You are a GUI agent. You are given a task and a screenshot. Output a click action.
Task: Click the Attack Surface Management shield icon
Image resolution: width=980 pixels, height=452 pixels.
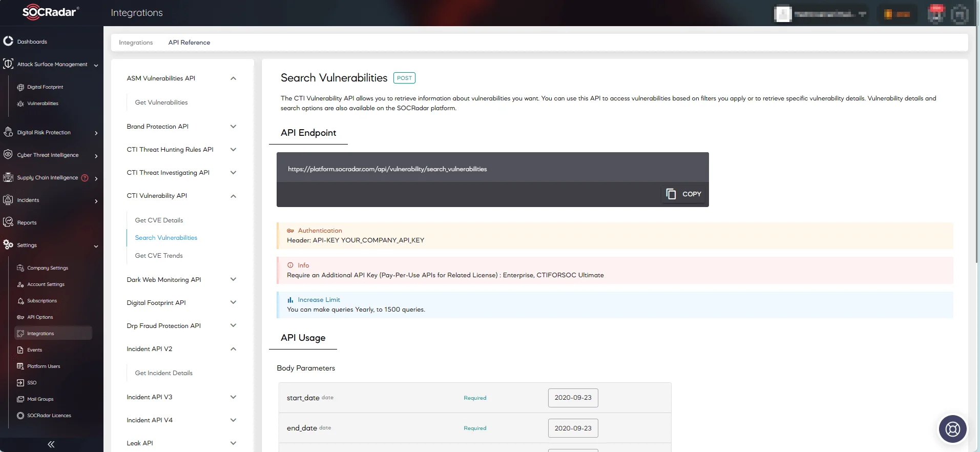click(x=8, y=64)
